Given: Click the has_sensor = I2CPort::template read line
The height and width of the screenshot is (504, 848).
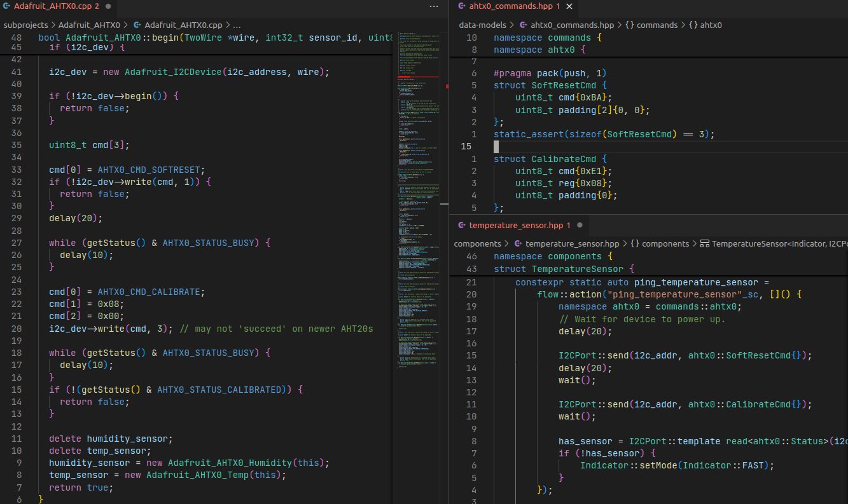Looking at the screenshot, I should [x=703, y=441].
